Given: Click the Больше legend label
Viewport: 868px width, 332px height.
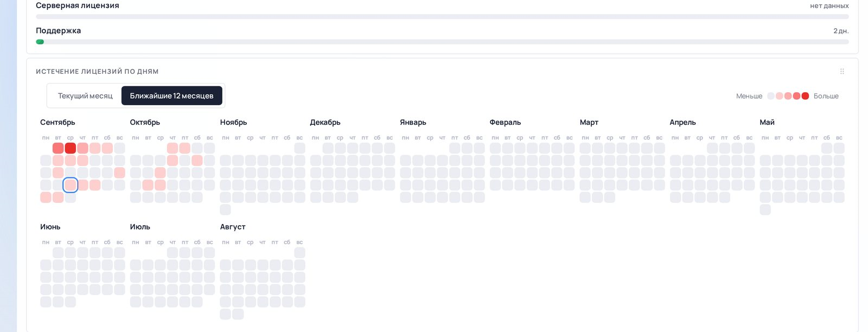Looking at the screenshot, I should click(x=826, y=96).
